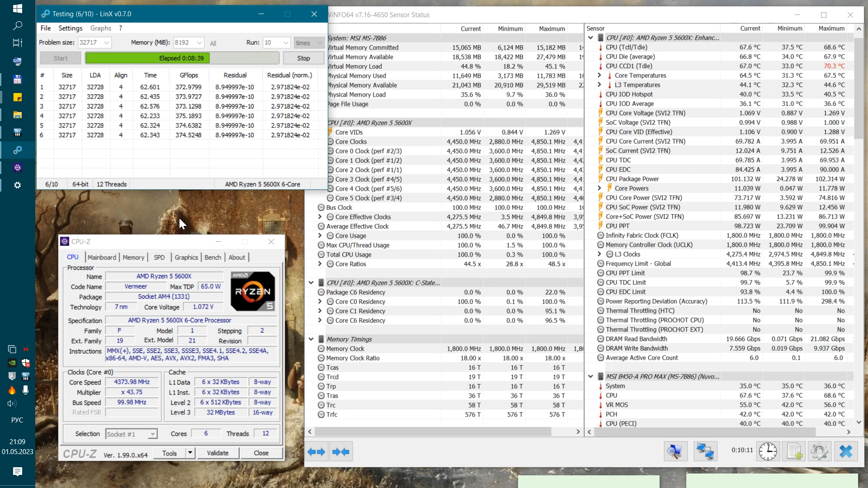The width and height of the screenshot is (868, 488).
Task: Click the Validate button in CPU-Z
Action: [x=217, y=453]
